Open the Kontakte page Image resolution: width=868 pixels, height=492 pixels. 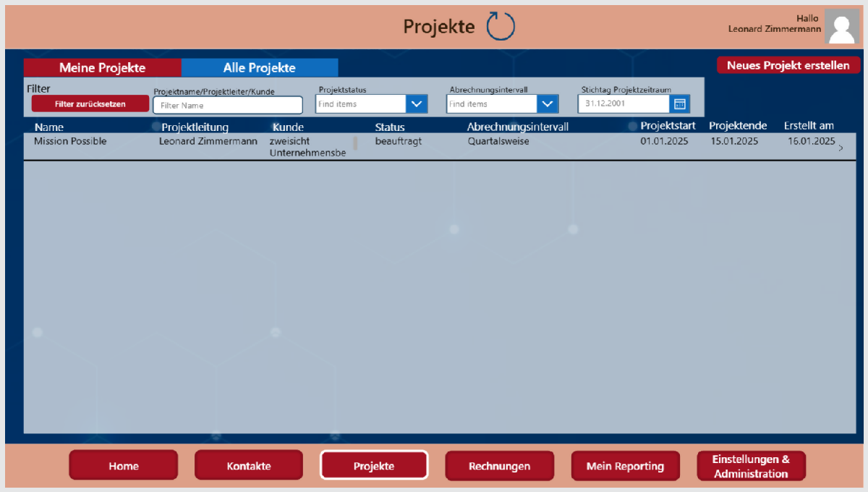[248, 465]
